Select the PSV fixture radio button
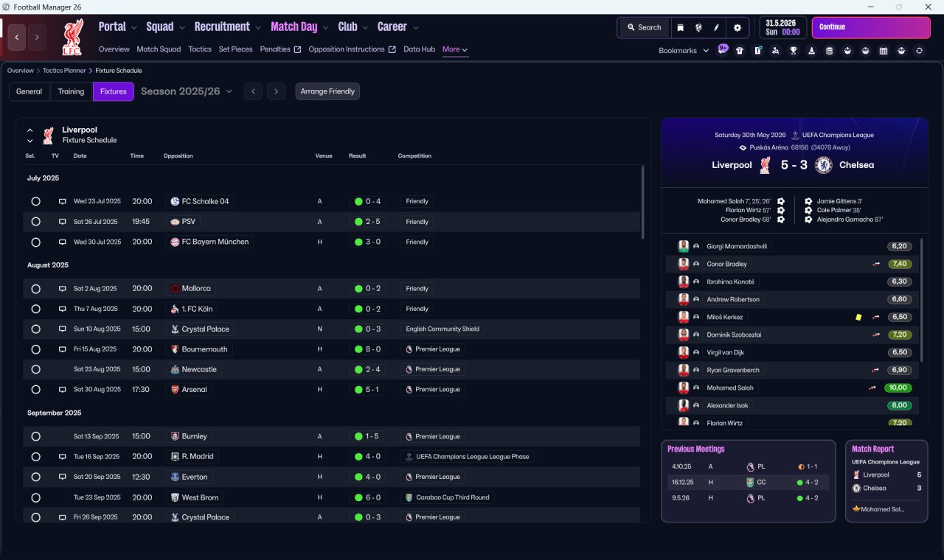 click(35, 221)
